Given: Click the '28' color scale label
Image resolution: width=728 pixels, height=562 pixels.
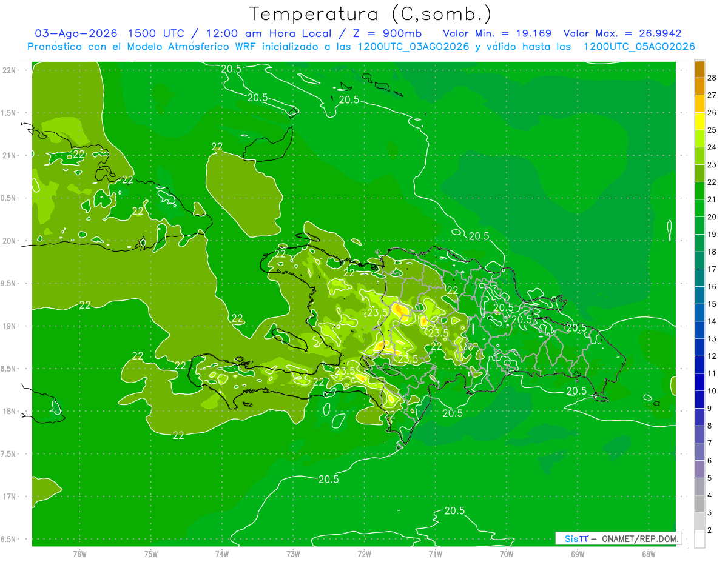Looking at the screenshot, I should [712, 78].
